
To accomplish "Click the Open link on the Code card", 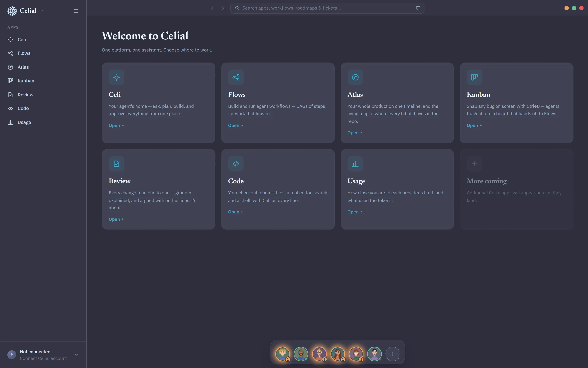I will click(x=235, y=212).
